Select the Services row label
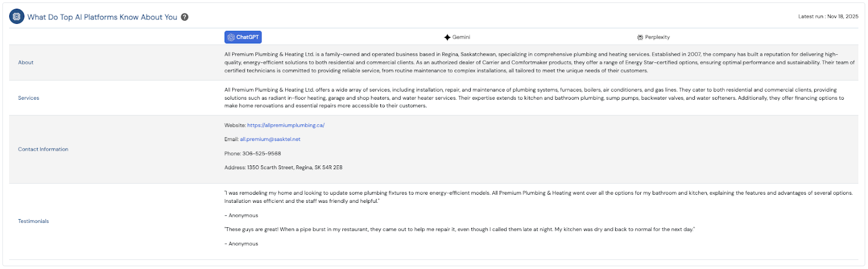Screen dimensions: 868x269 (29, 98)
